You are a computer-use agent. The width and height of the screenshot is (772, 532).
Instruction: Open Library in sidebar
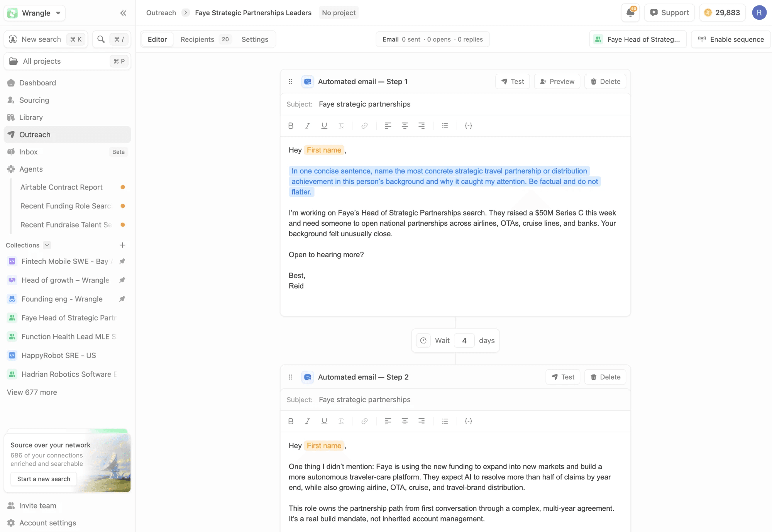click(67, 117)
